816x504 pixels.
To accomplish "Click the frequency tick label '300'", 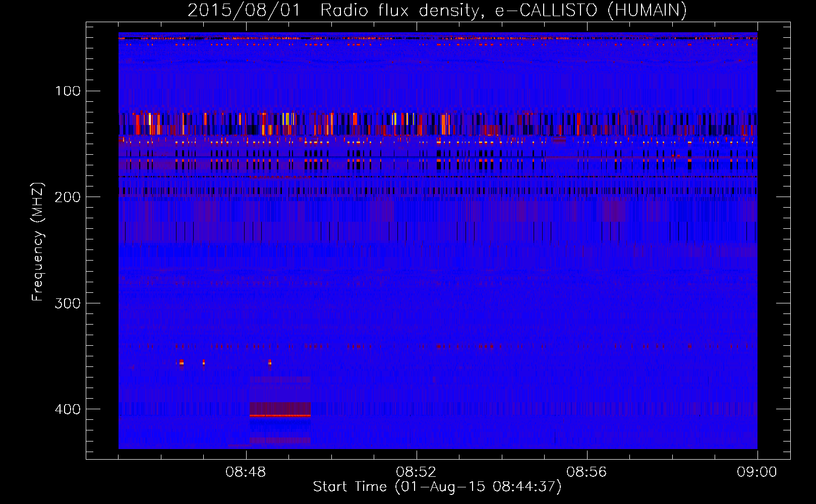I will [x=68, y=303].
